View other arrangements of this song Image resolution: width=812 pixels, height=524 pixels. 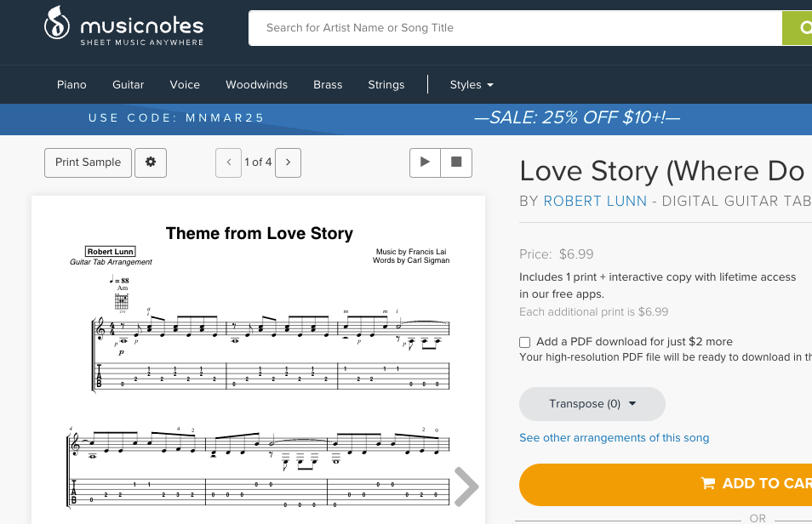click(614, 438)
